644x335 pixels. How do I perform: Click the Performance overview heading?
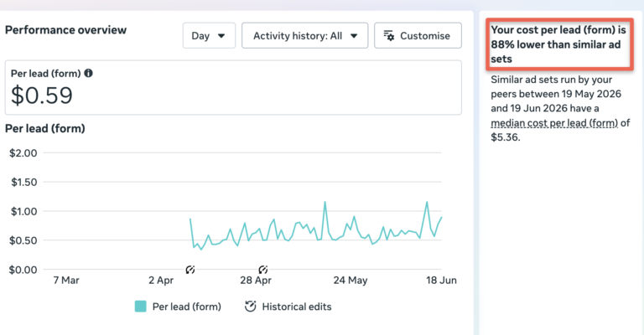click(65, 30)
